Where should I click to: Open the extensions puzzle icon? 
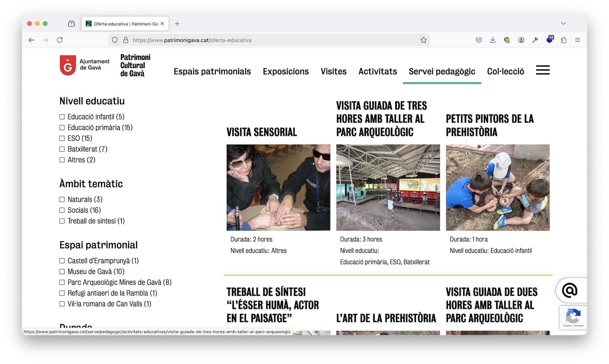point(563,40)
